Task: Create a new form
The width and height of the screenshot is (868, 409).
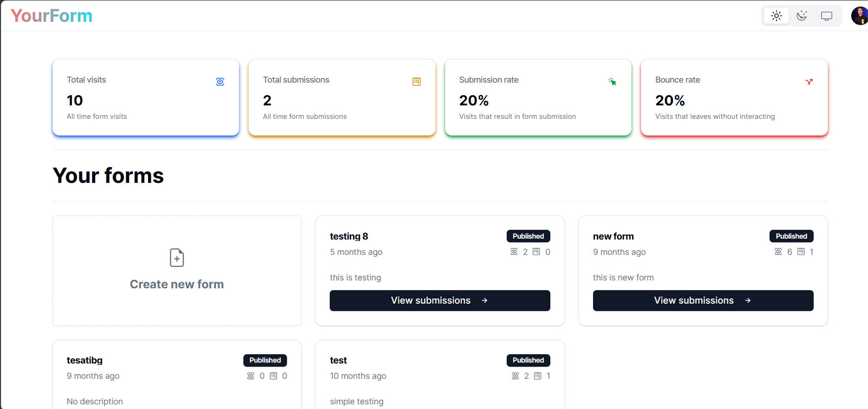Action: (x=177, y=284)
